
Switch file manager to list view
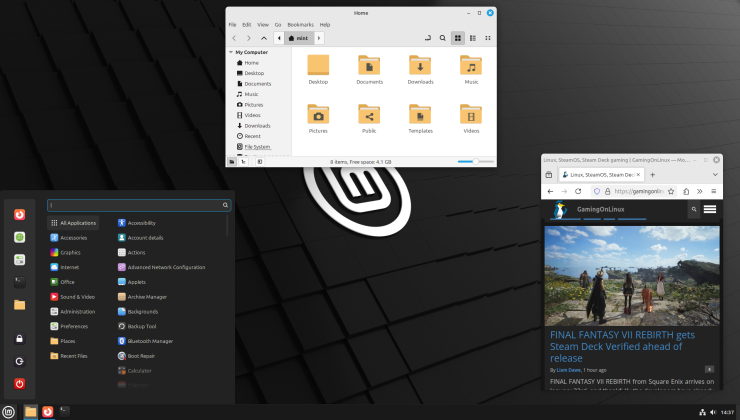pyautogui.click(x=472, y=37)
